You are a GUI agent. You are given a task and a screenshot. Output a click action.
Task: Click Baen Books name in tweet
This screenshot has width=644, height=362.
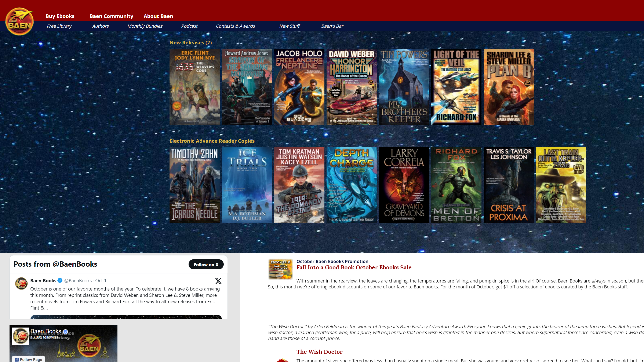pyautogui.click(x=43, y=281)
